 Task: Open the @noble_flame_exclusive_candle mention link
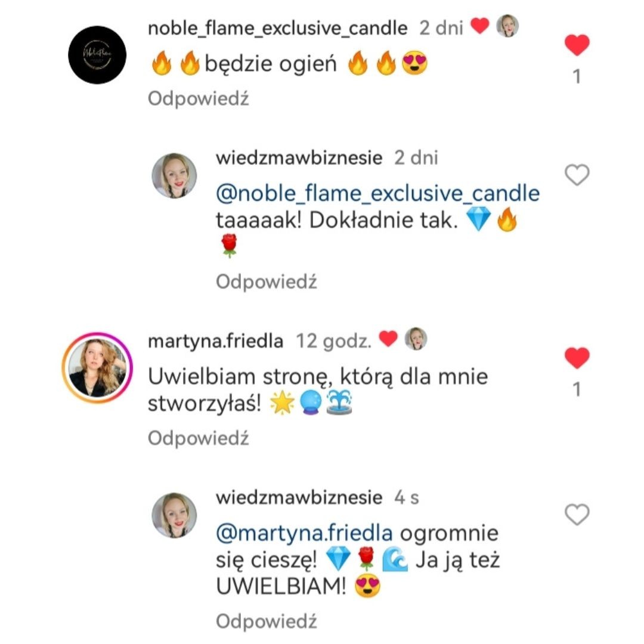click(x=378, y=193)
